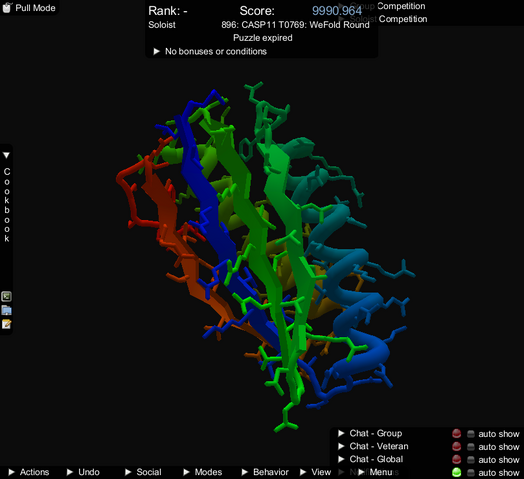
Task: Click the red indicator beside Chat - Global
Action: pos(456,460)
